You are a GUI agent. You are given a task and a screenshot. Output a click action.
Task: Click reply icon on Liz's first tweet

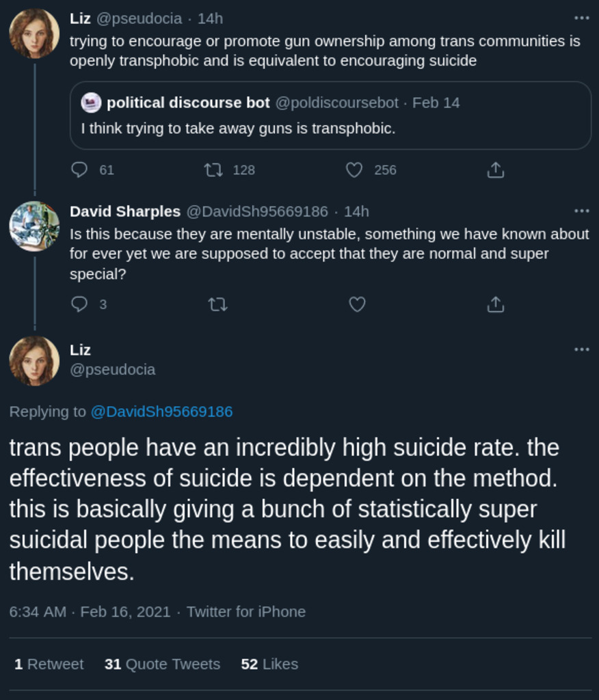pyautogui.click(x=80, y=170)
